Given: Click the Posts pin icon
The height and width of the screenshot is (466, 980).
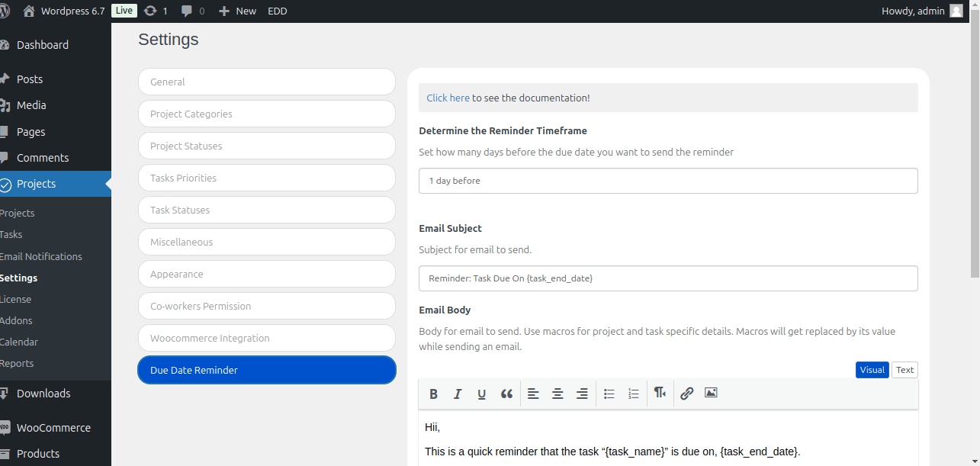Looking at the screenshot, I should [x=5, y=79].
